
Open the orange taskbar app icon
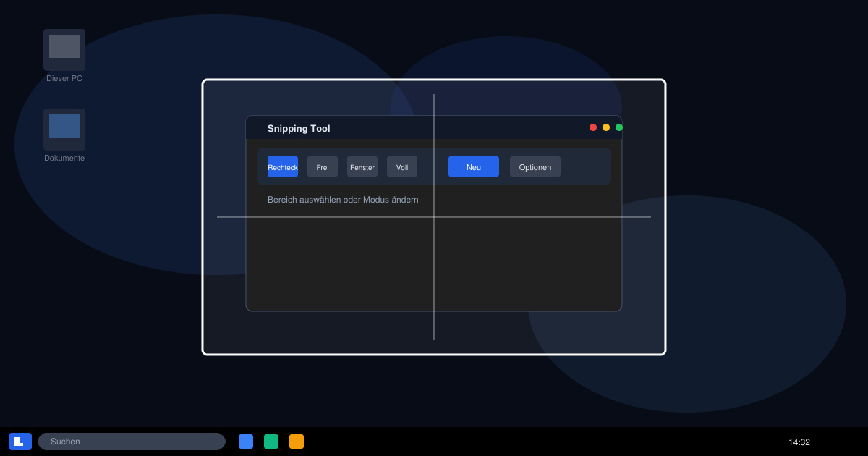297,442
